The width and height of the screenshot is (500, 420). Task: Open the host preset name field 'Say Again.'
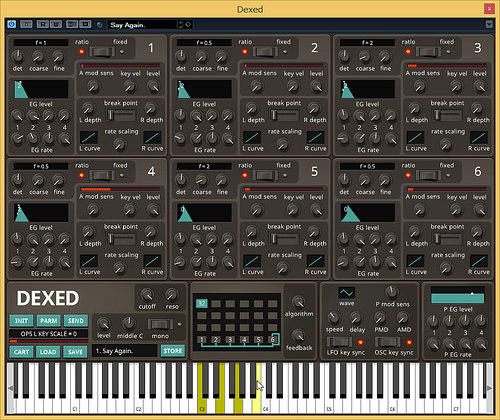pos(142,25)
